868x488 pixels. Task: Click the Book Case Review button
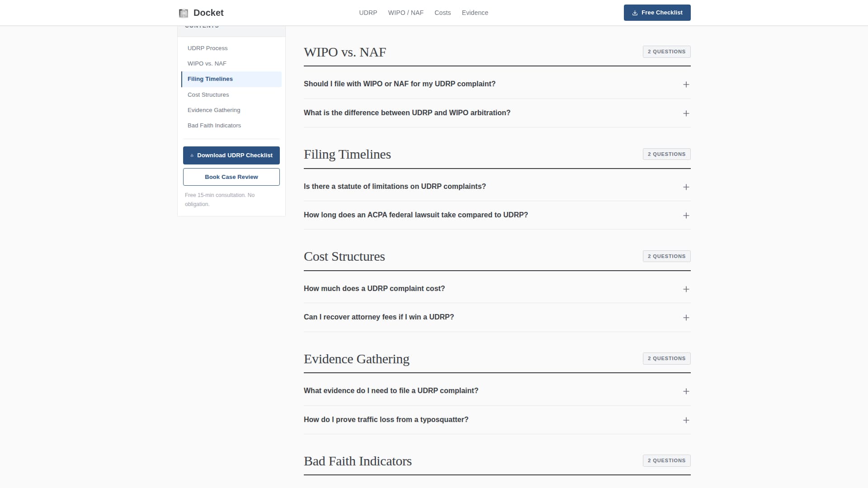[231, 177]
